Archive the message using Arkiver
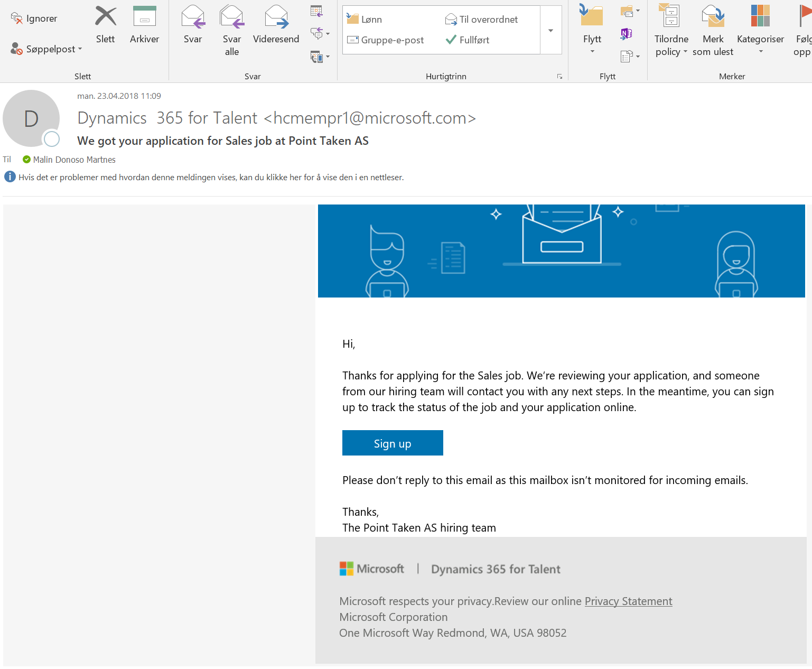This screenshot has width=812, height=669. (x=144, y=25)
